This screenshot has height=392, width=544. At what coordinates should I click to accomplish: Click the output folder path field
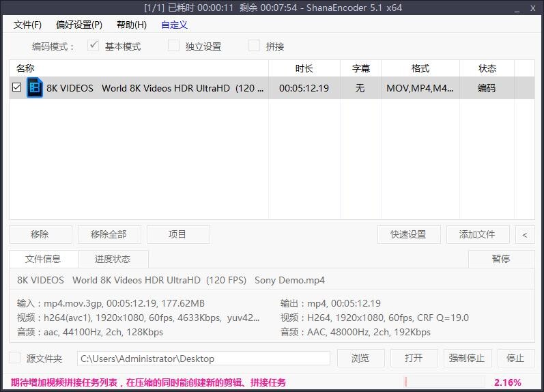point(203,358)
